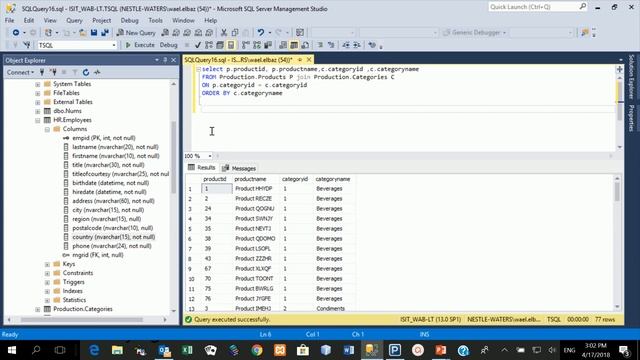This screenshot has width=640, height=360.
Task: Click the Cut scissors icon
Action: coord(224,33)
